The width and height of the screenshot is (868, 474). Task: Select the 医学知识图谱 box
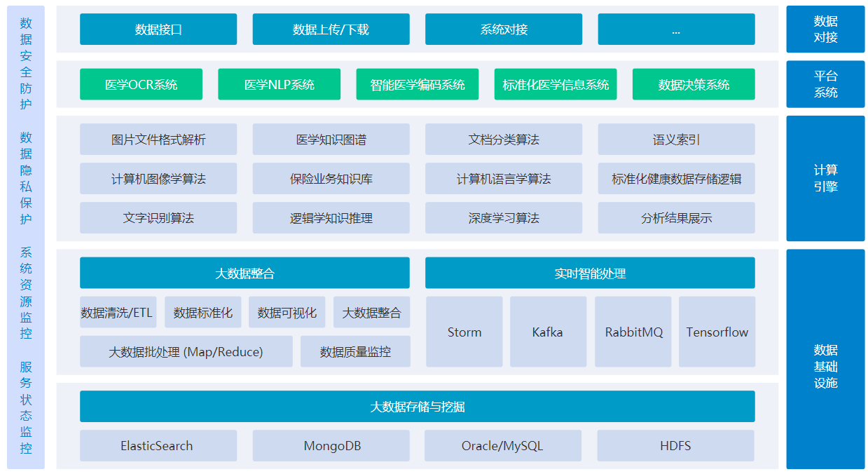click(331, 140)
